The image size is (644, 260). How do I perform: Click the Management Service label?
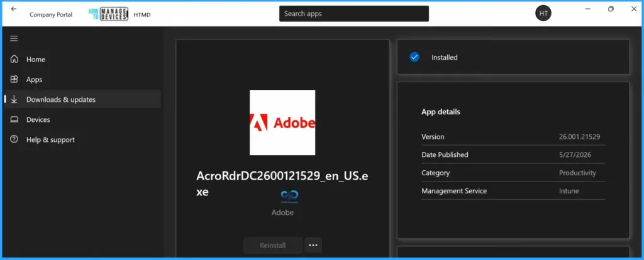pyautogui.click(x=454, y=191)
